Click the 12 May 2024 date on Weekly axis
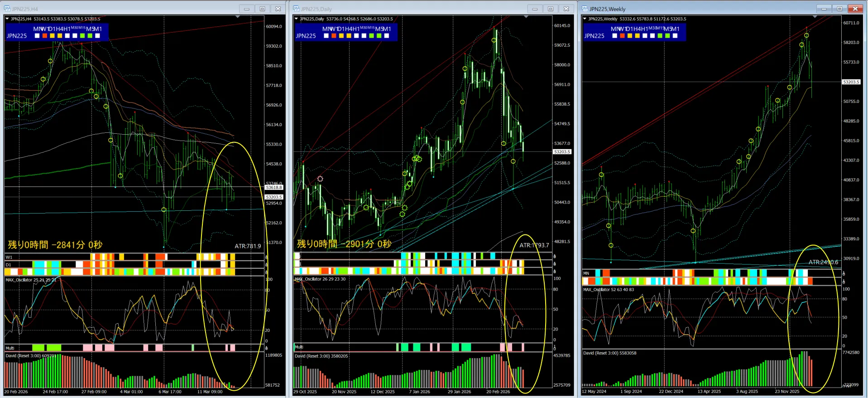Viewport: 868px width, 398px height. click(x=594, y=391)
